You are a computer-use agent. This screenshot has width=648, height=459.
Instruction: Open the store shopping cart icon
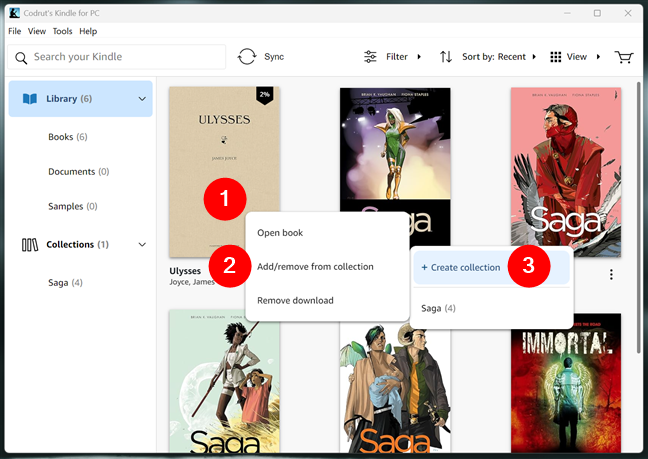(x=624, y=57)
